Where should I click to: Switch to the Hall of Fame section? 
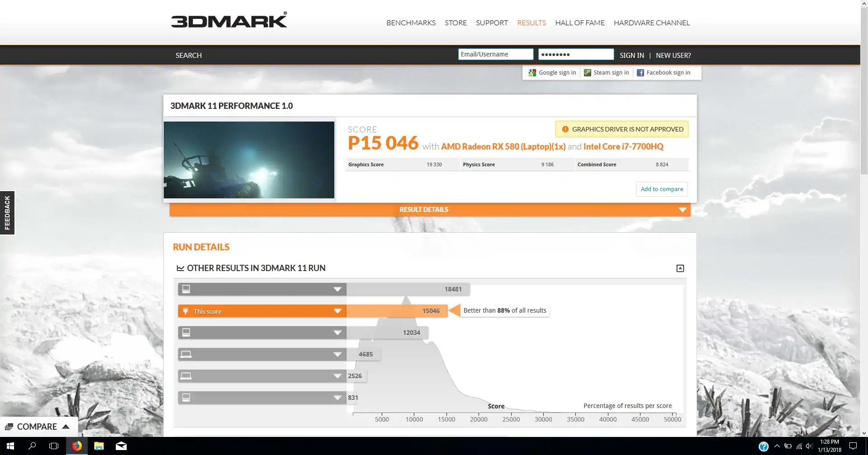click(579, 23)
